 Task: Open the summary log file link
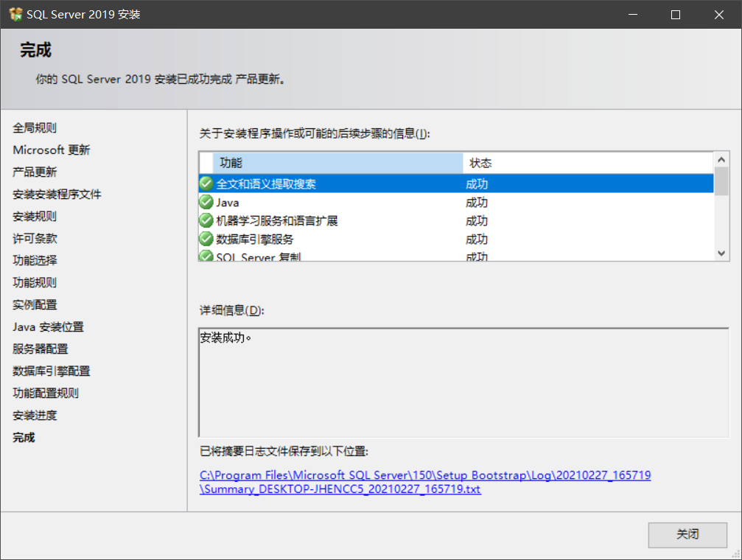click(425, 482)
